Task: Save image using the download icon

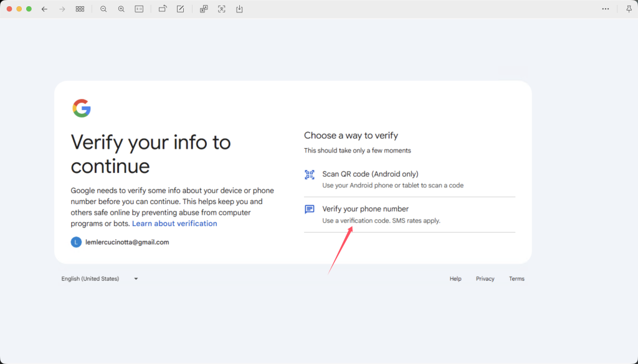Action: [x=239, y=9]
